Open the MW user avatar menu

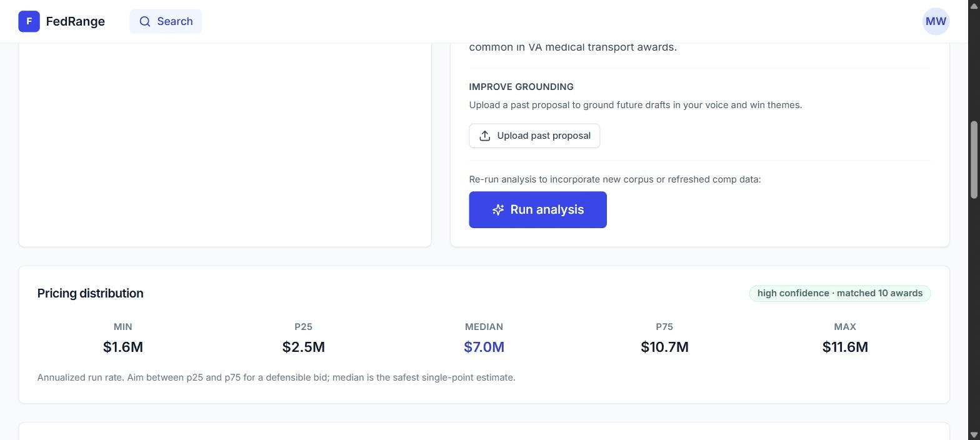pyautogui.click(x=936, y=21)
